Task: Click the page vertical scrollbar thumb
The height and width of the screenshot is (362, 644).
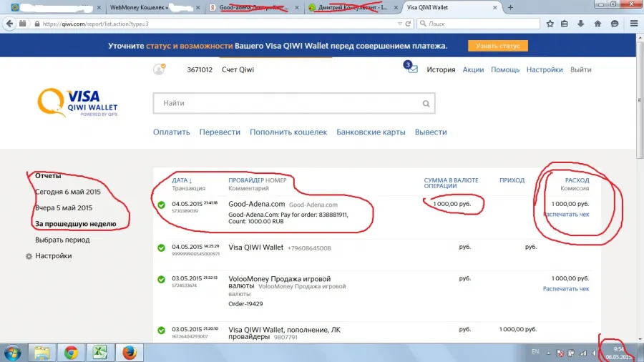Action: click(x=640, y=100)
